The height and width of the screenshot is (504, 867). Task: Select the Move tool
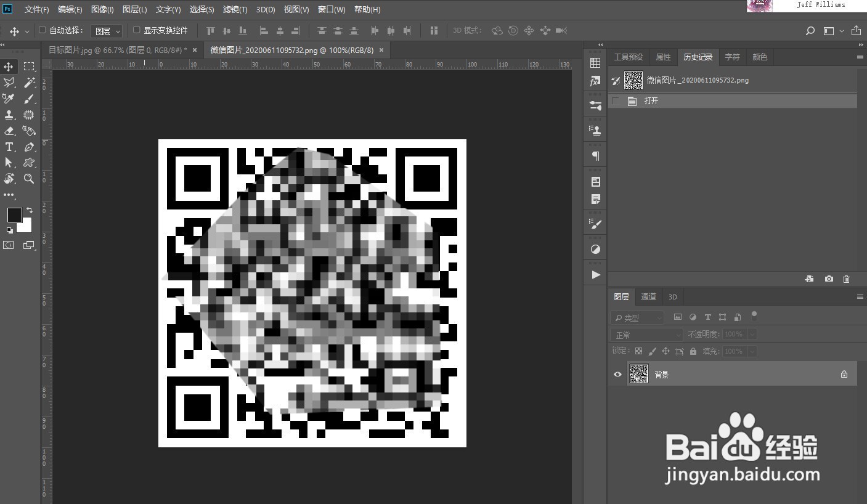(x=9, y=67)
